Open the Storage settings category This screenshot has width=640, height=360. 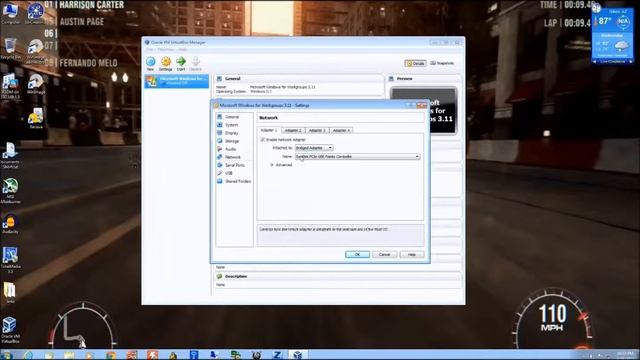[232, 141]
